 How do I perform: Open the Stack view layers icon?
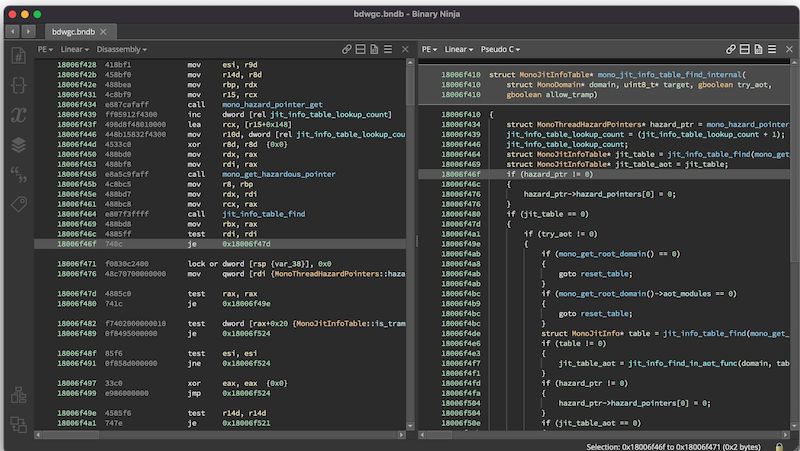(x=18, y=145)
